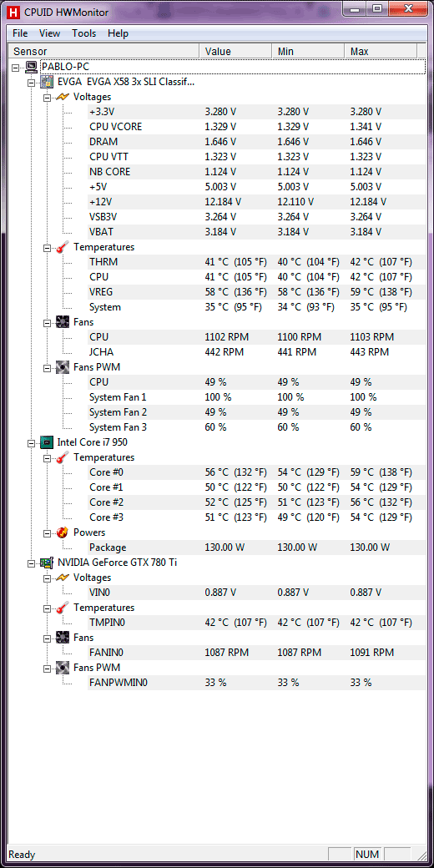Collapse the NVIDIA GeForce GTX 780 Ti node

32,563
